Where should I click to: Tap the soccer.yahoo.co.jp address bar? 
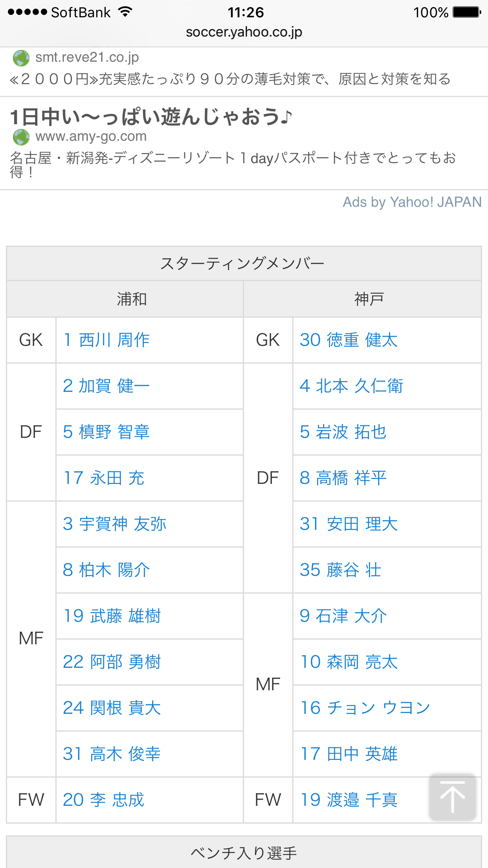[244, 32]
